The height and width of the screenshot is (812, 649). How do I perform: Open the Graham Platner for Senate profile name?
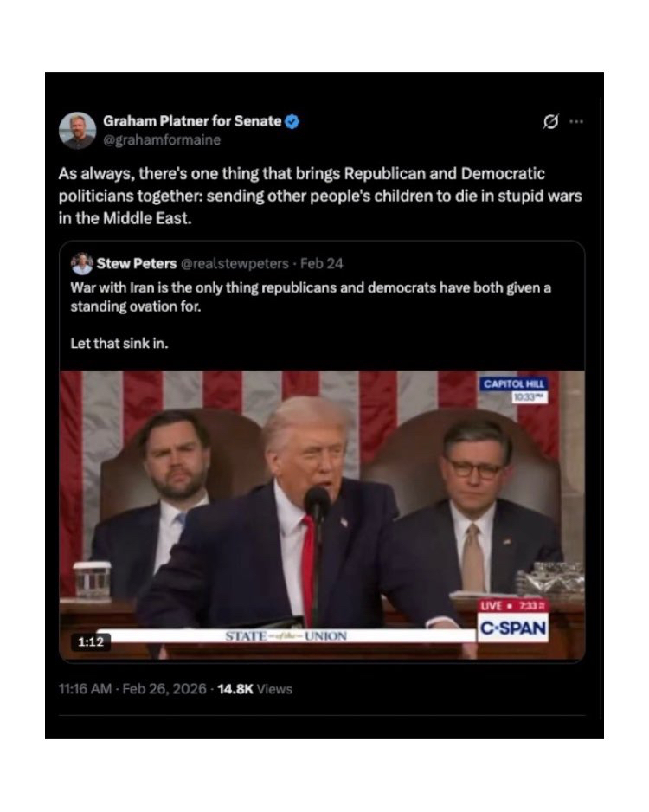tap(192, 121)
